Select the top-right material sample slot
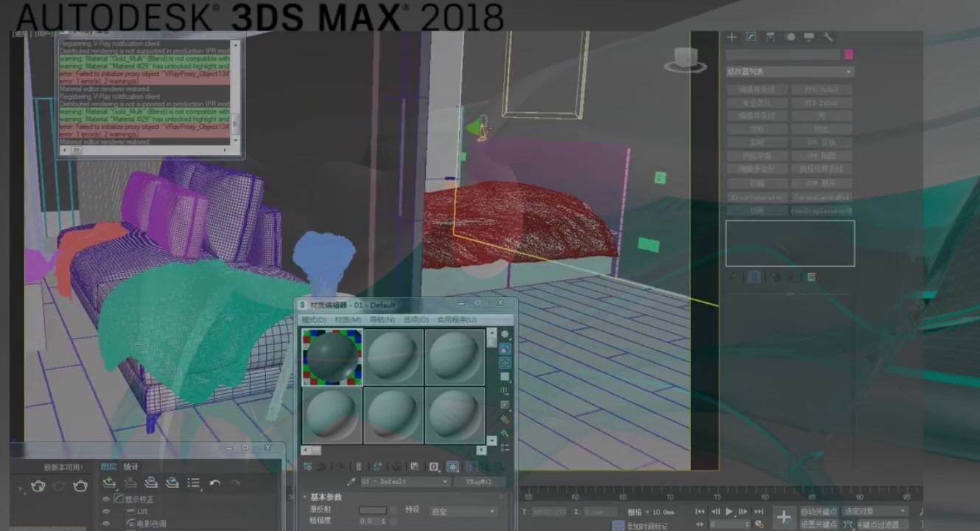980x531 pixels. coord(455,357)
